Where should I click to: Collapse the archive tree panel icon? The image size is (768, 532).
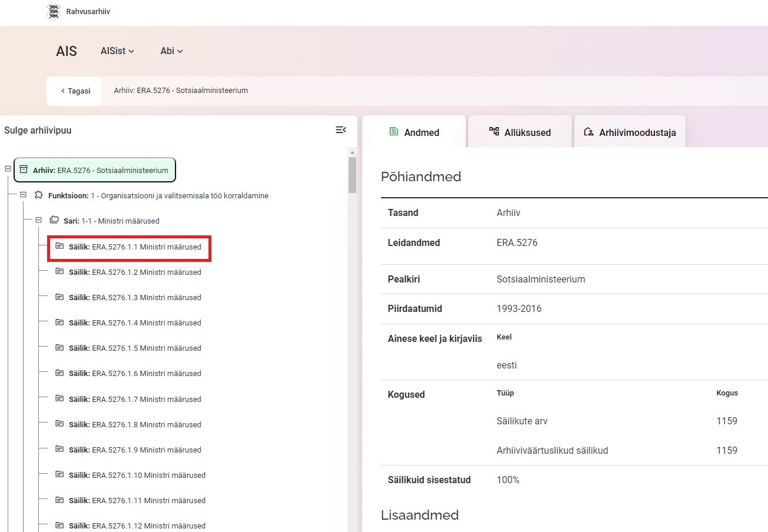(340, 130)
